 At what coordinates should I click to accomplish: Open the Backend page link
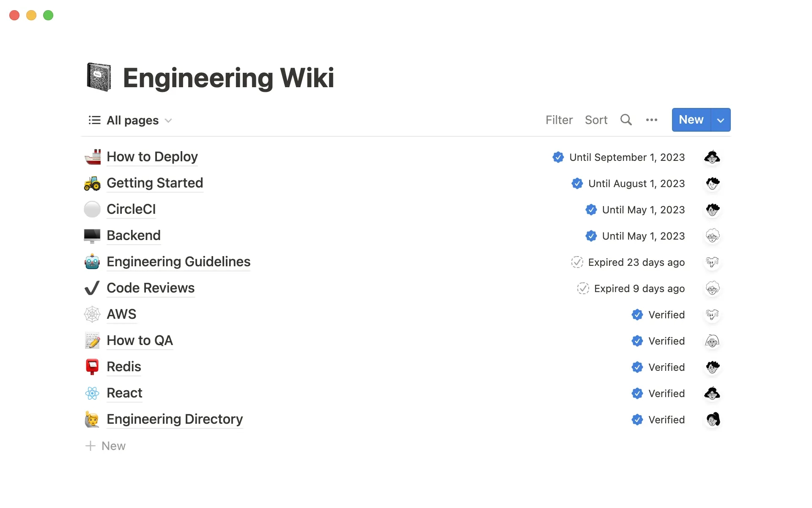click(134, 235)
